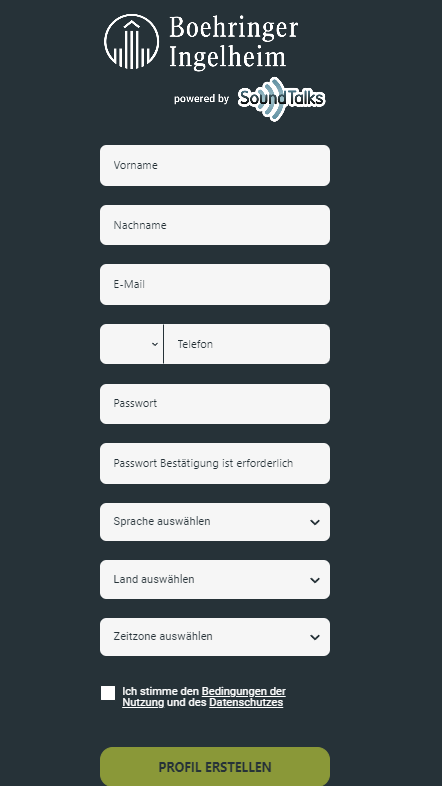Click into the Nachname field
442x786 pixels.
[215, 225]
